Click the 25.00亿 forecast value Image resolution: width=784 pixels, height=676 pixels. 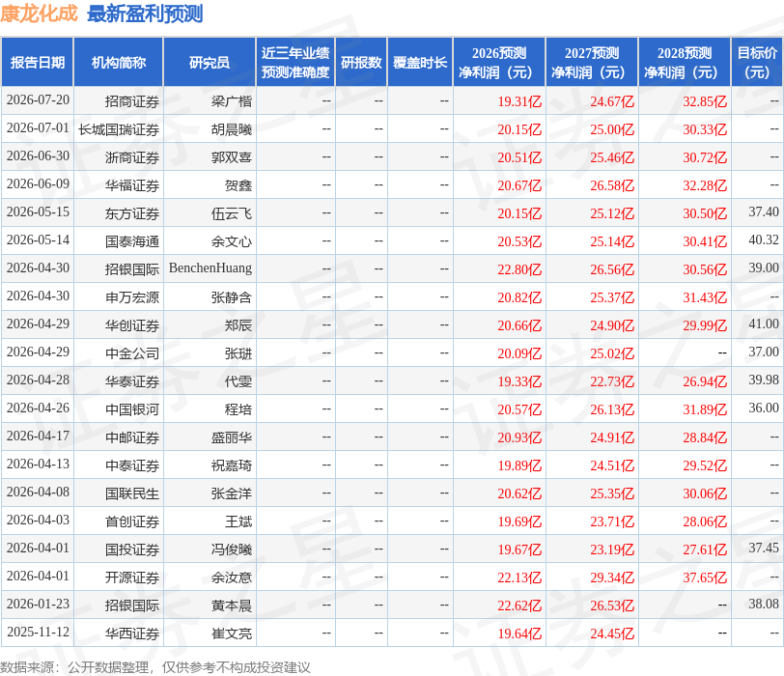coord(612,129)
